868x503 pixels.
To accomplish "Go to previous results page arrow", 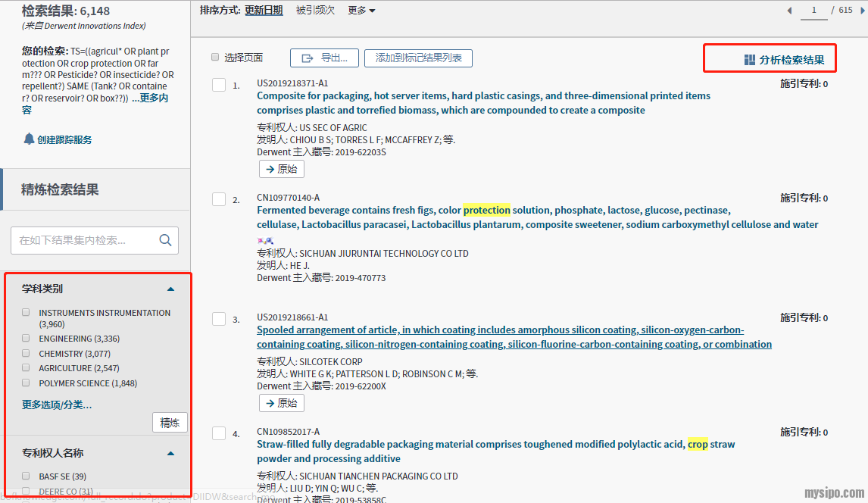I will 789,11.
